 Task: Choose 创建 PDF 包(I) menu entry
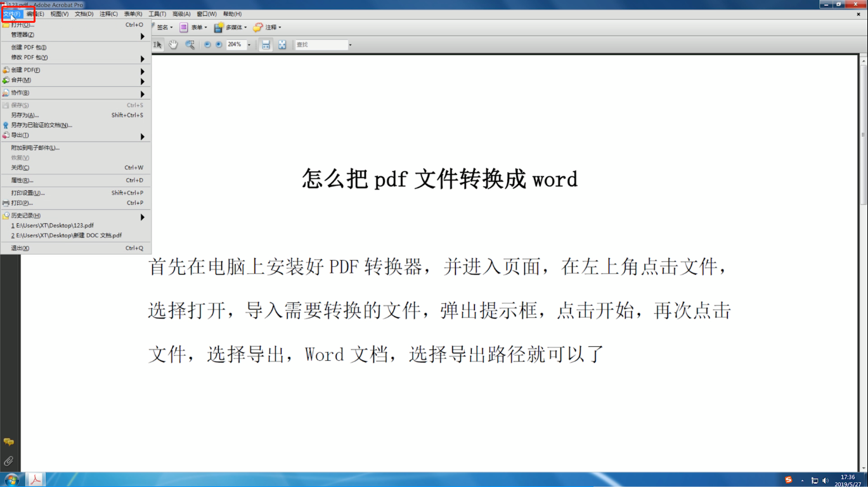click(75, 48)
